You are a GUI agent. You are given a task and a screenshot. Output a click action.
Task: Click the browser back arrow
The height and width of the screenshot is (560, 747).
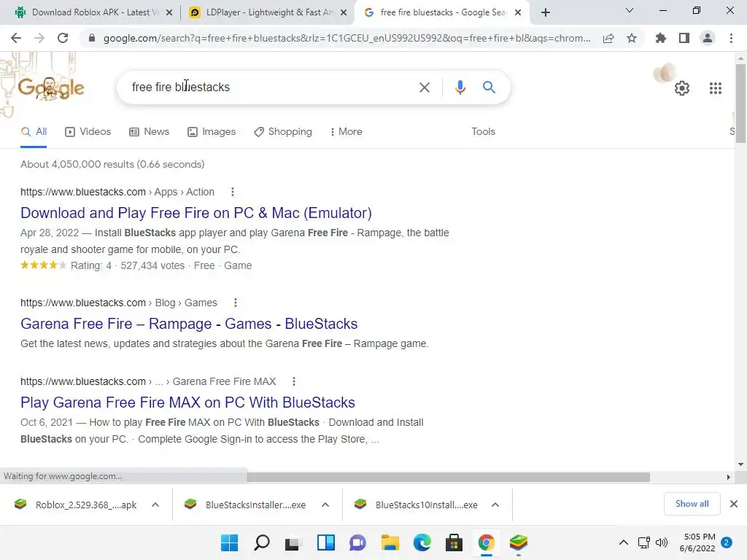(16, 38)
